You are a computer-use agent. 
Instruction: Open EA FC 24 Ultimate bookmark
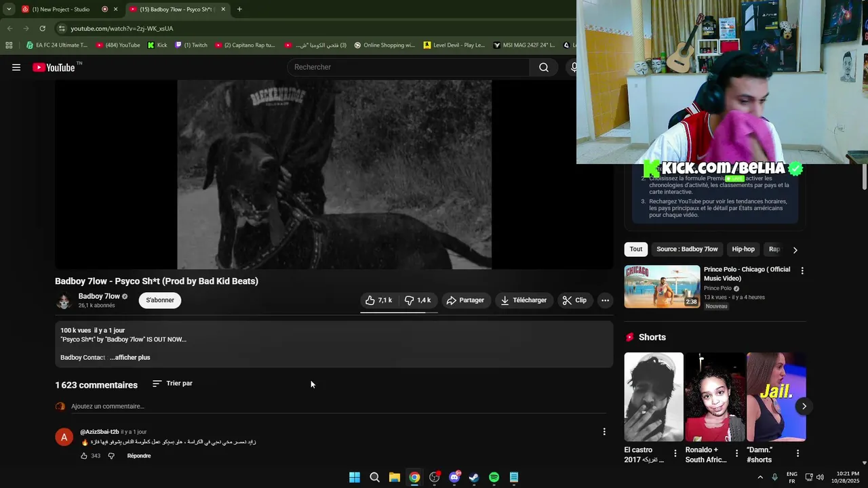57,45
